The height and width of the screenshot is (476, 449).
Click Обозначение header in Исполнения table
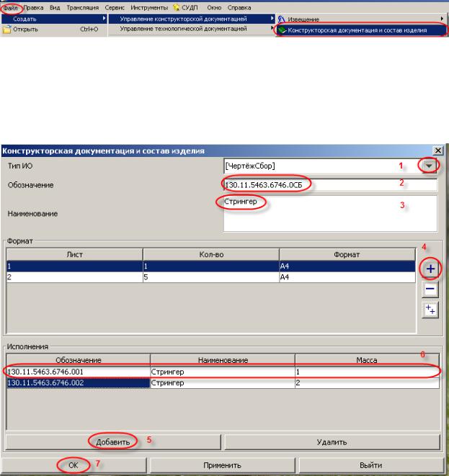[79, 360]
